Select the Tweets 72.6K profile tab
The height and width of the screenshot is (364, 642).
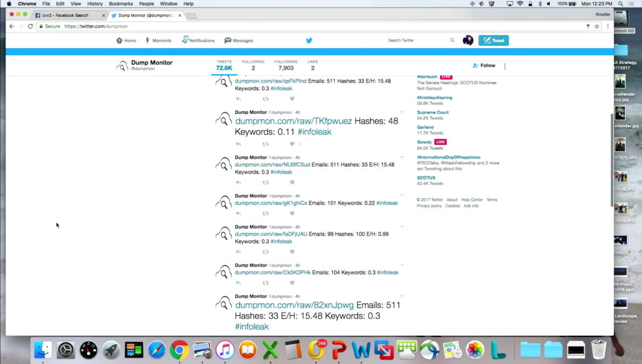pyautogui.click(x=224, y=65)
